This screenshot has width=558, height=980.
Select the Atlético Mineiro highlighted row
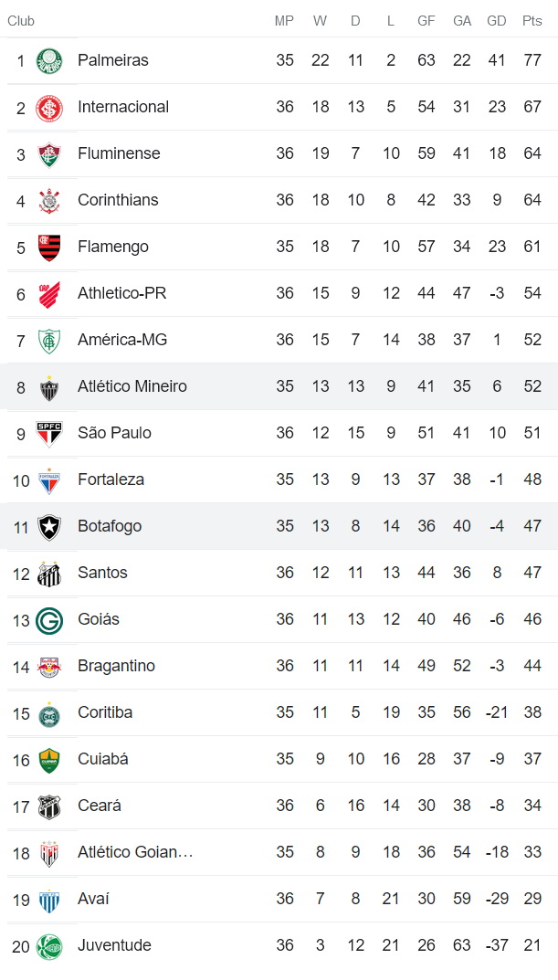pyautogui.click(x=274, y=386)
